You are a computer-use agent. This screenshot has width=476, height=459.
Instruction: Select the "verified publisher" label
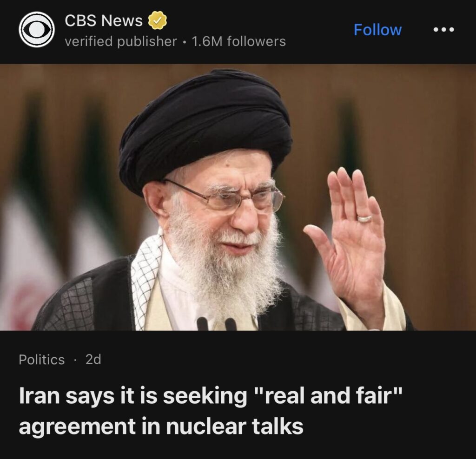pyautogui.click(x=121, y=41)
